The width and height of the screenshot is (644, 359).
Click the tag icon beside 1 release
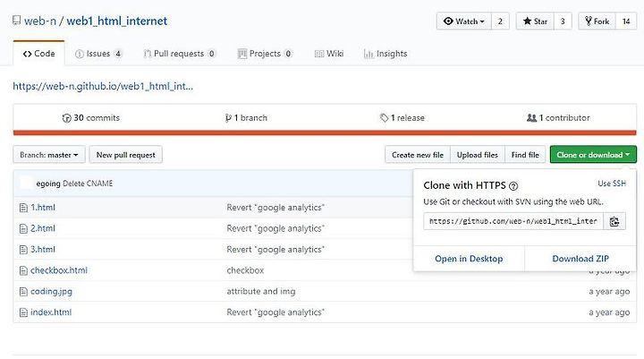(384, 118)
